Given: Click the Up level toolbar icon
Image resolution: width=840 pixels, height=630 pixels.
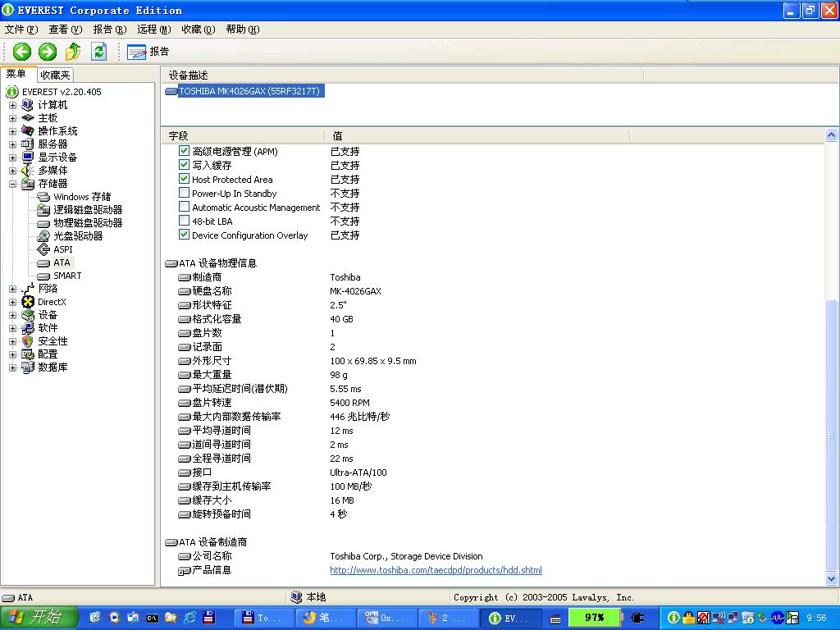Looking at the screenshot, I should click(73, 52).
